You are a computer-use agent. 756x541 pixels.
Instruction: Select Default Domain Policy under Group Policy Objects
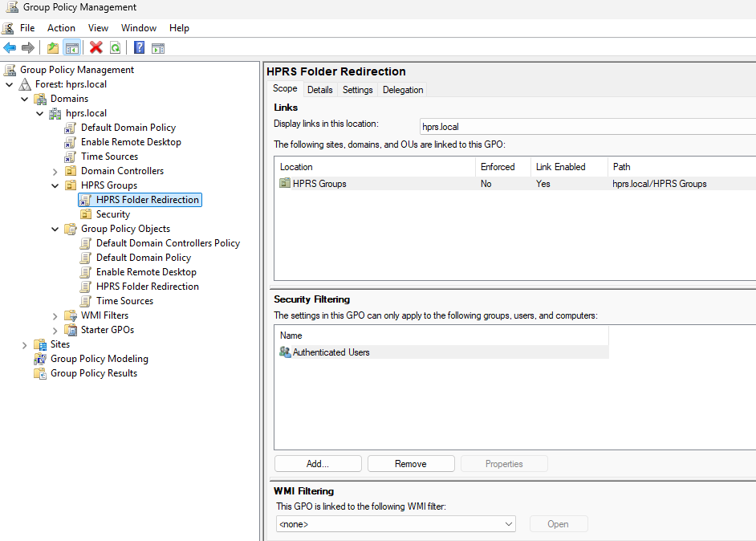click(x=143, y=258)
